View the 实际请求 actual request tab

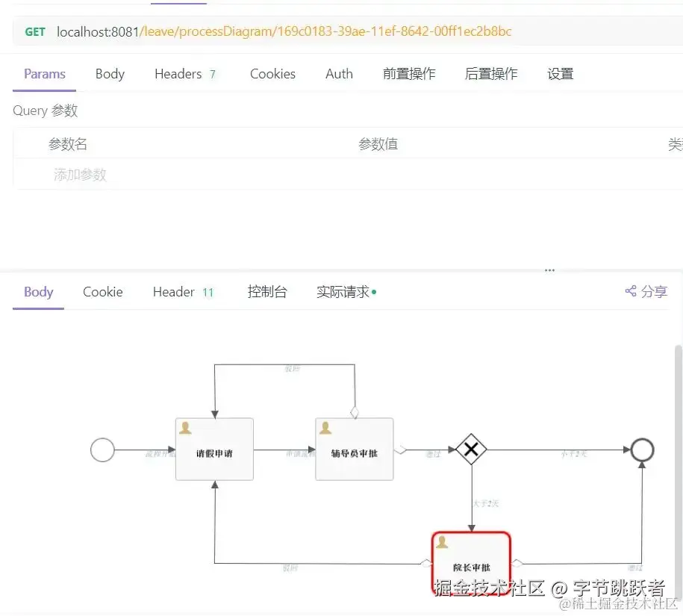pos(342,292)
